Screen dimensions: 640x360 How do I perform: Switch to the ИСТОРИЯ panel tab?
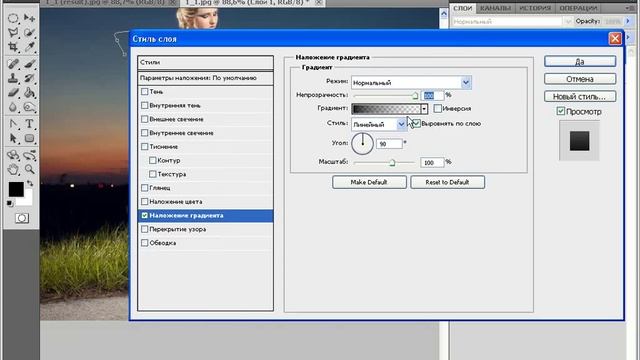click(x=535, y=8)
